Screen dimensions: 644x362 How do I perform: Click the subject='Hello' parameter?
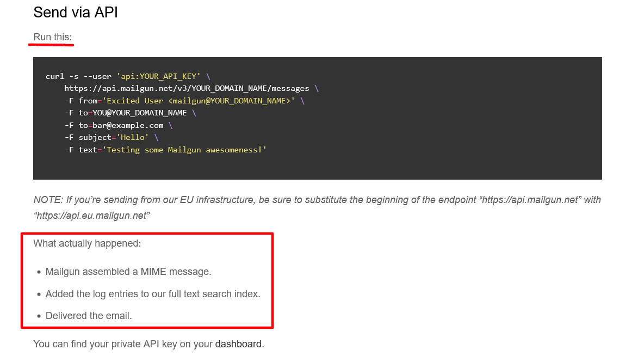pyautogui.click(x=113, y=137)
